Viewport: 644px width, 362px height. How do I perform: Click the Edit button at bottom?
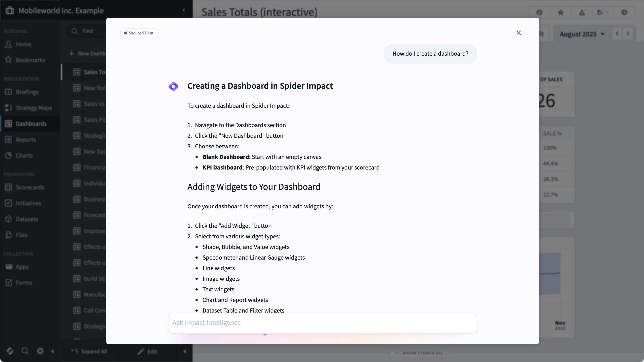point(148,351)
